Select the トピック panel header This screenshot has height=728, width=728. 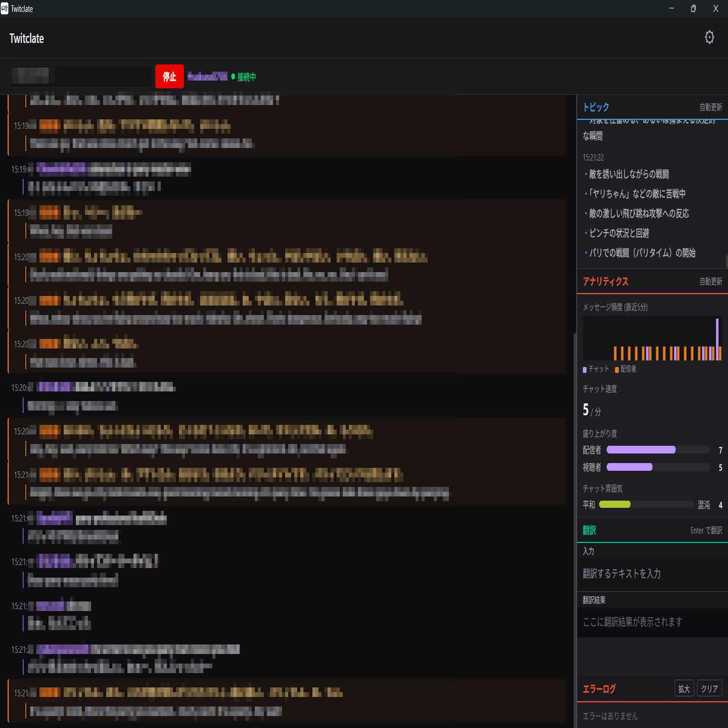(596, 107)
